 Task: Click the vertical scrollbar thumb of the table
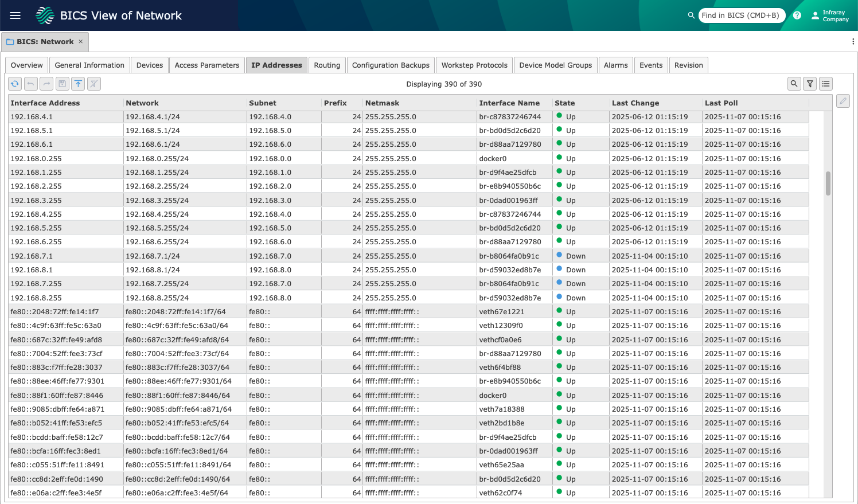click(828, 183)
